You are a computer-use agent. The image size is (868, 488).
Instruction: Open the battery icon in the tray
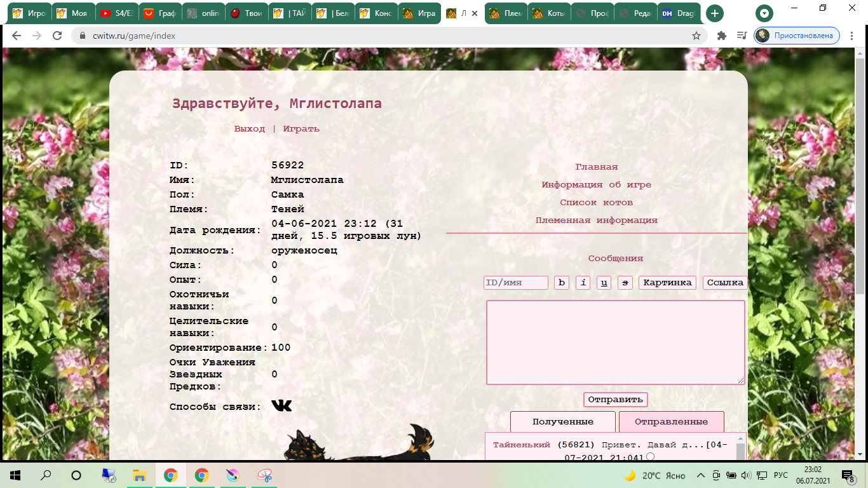click(731, 475)
